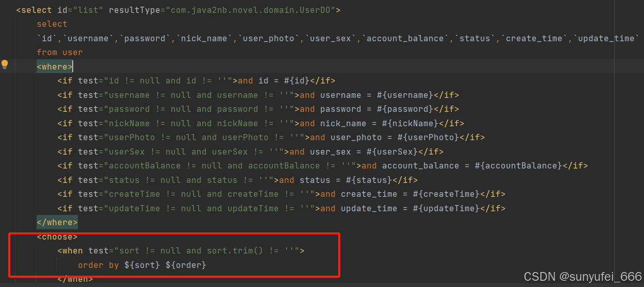The image size is (644, 287).
Task: Click the yellow lightbulb intention icon
Action: tap(5, 64)
